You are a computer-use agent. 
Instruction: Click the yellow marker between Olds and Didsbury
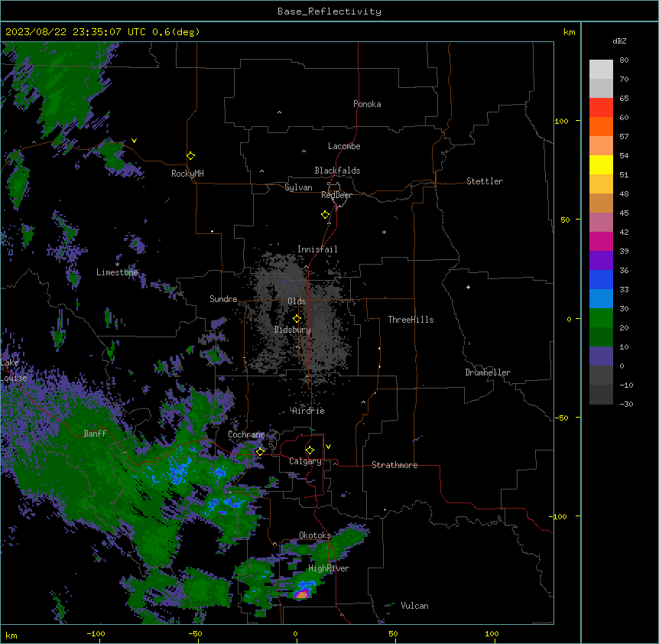point(297,318)
